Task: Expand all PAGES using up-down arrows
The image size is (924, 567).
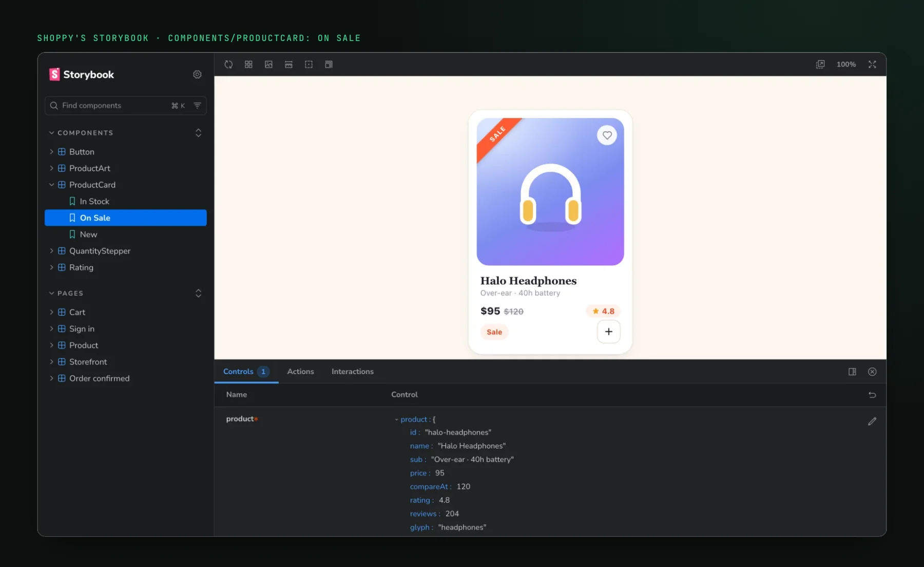Action: [x=198, y=294]
